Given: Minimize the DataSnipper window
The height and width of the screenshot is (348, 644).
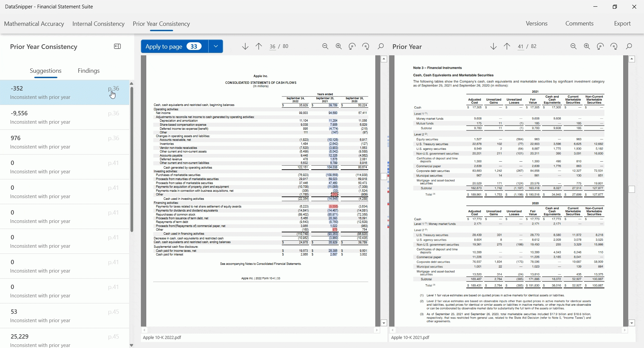Looking at the screenshot, I should pyautogui.click(x=595, y=7).
